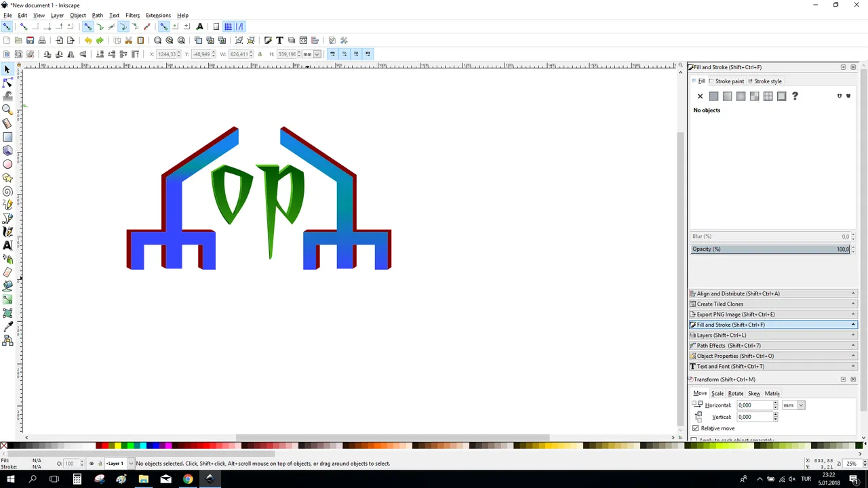Select the Pencil freehand tool

point(7,205)
